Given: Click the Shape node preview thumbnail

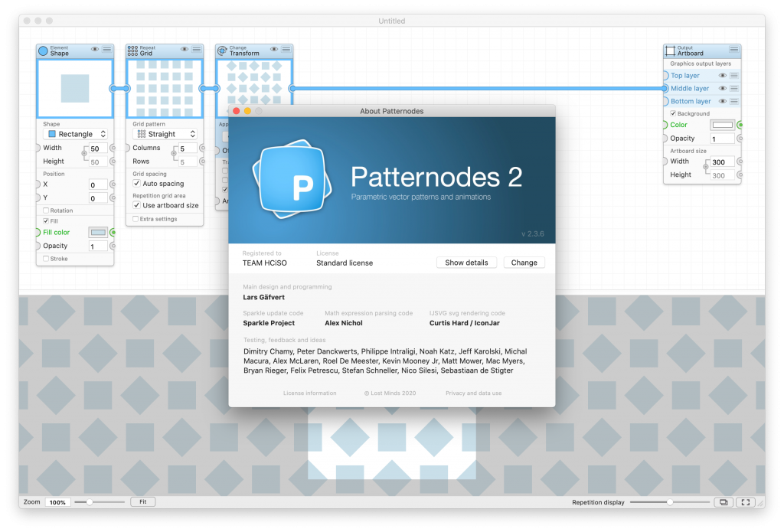Looking at the screenshot, I should pos(75,89).
